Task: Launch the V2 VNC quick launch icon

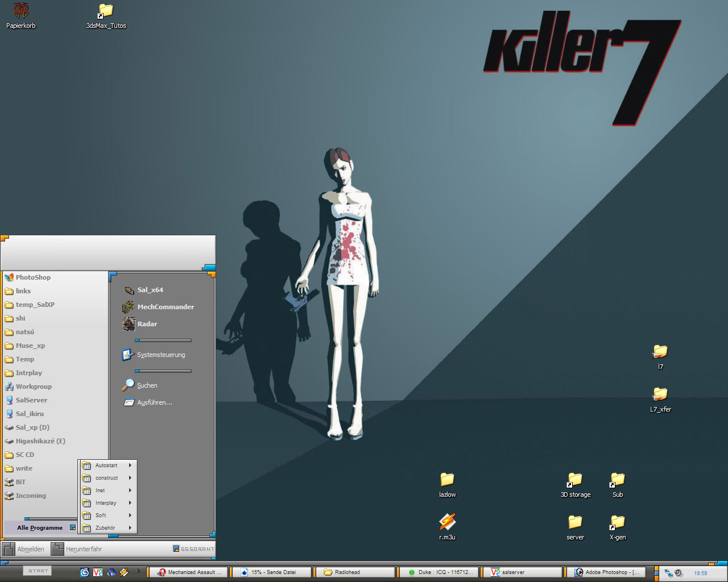Action: [98, 572]
